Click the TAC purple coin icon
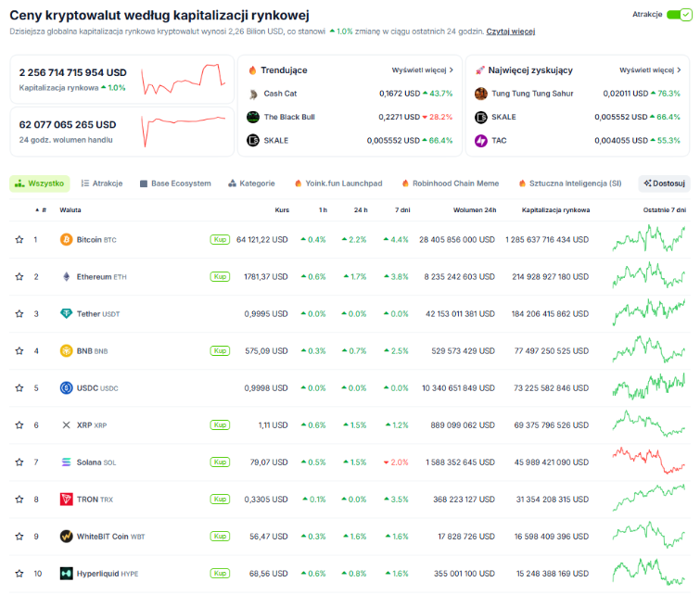 (x=481, y=141)
